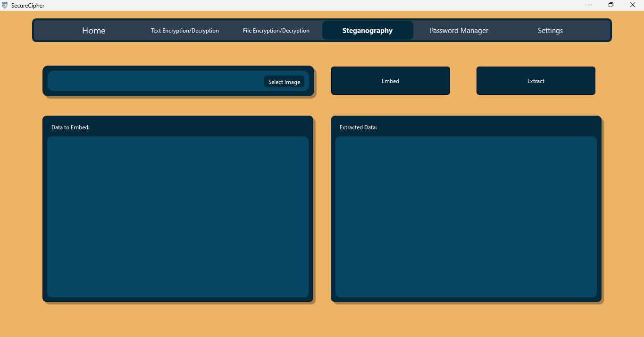Image resolution: width=644 pixels, height=337 pixels.
Task: Navigate to the Settings tab
Action: pyautogui.click(x=550, y=31)
